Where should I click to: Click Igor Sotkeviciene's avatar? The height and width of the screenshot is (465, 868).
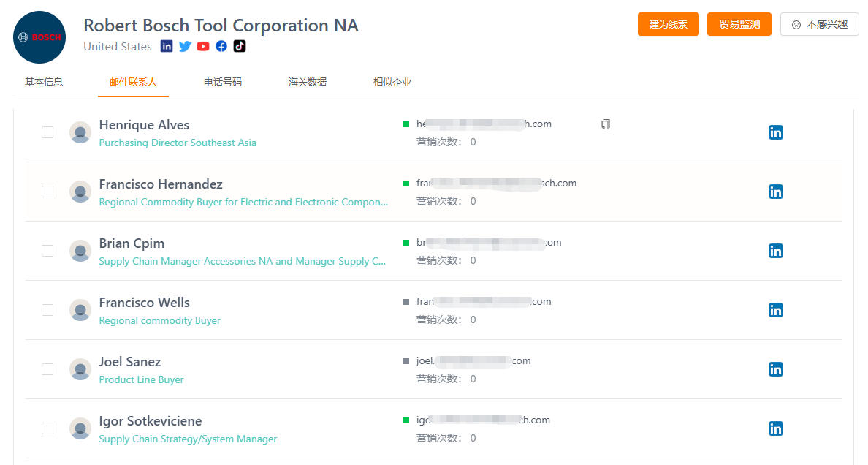click(x=80, y=429)
